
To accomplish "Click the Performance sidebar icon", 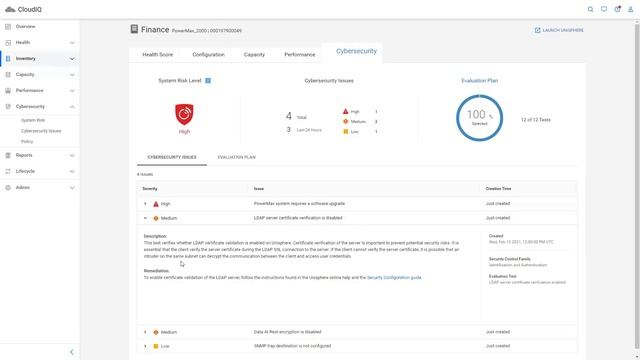I will pos(8,91).
